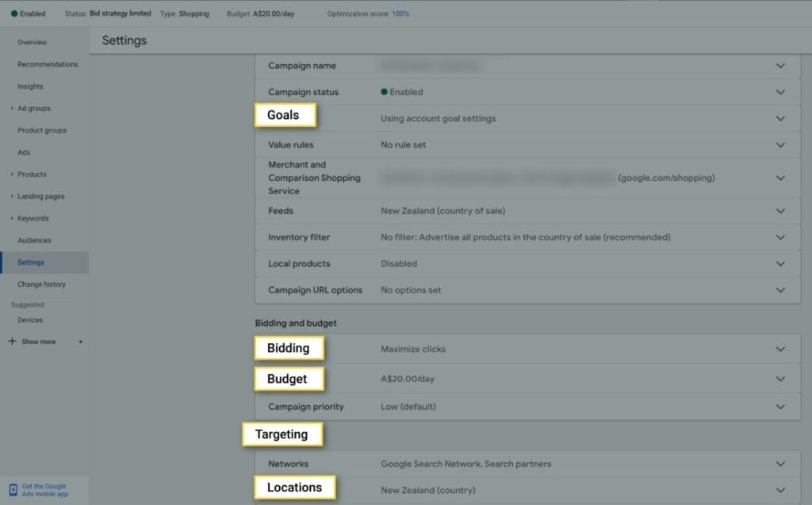The image size is (812, 505).
Task: Open Audiences in the sidebar
Action: (34, 240)
